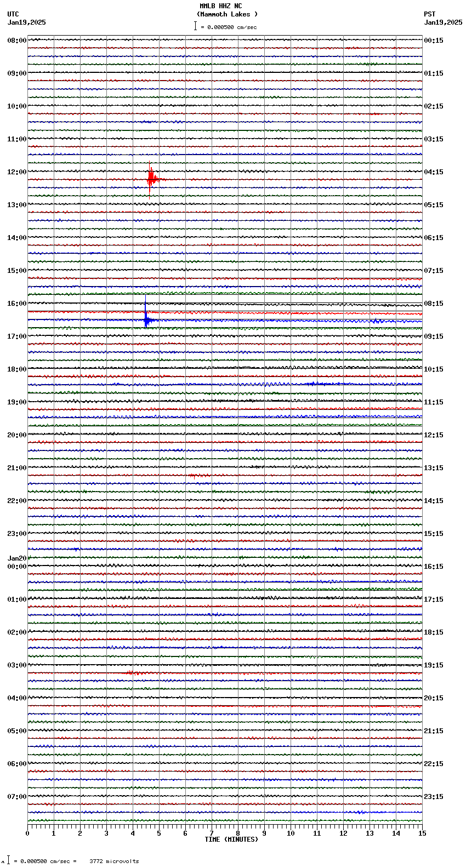Click the blue disturbance near the end of the 07:30 trace
Screen dimensions: 466x868
359,812
